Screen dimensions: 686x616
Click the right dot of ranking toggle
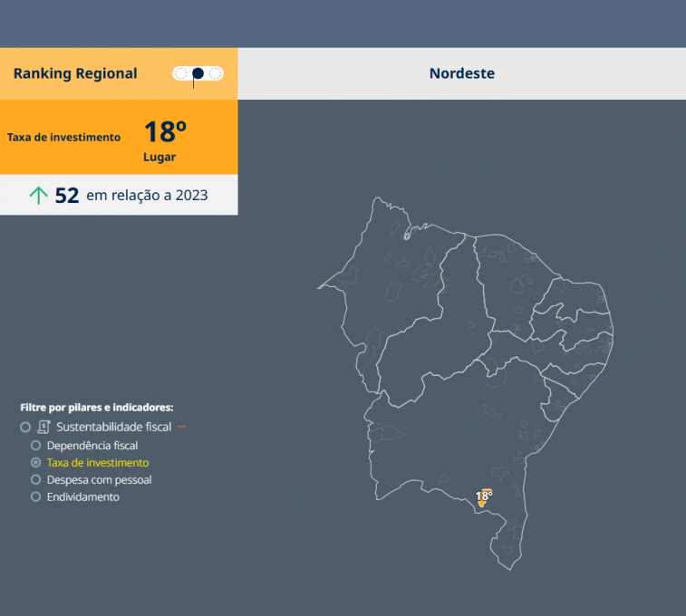[215, 73]
